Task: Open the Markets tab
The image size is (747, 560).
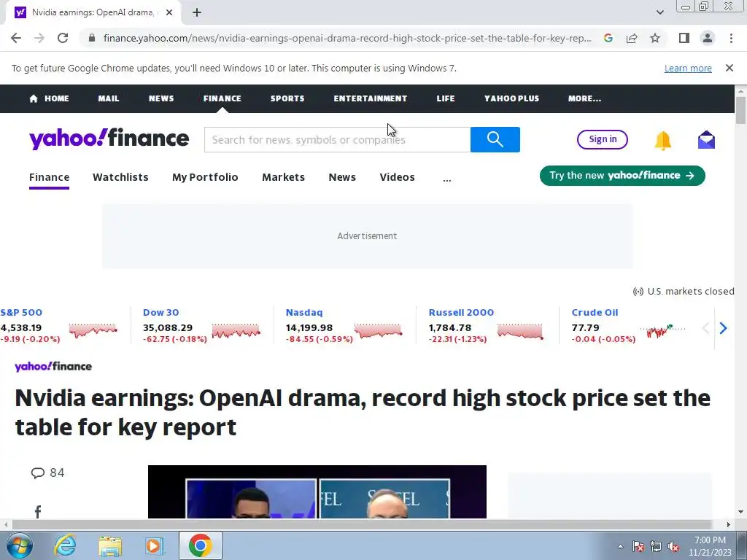Action: [284, 177]
